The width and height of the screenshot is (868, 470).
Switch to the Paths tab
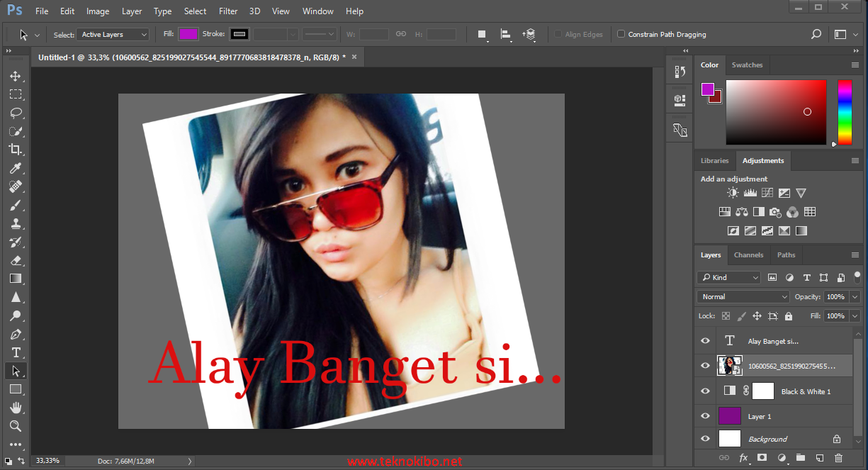pos(786,255)
